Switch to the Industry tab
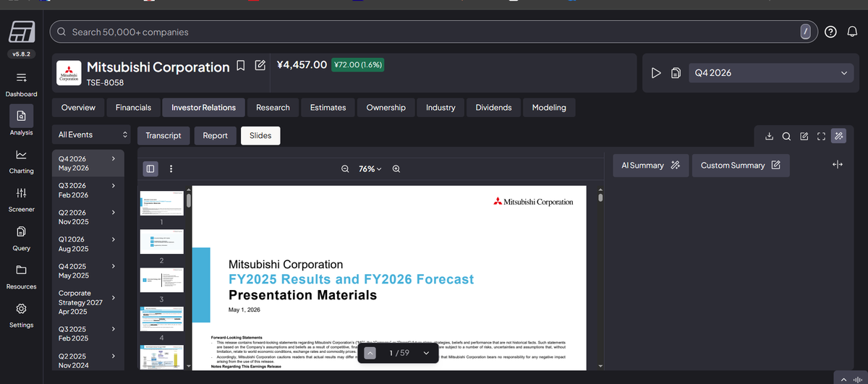The image size is (868, 384). pyautogui.click(x=441, y=108)
